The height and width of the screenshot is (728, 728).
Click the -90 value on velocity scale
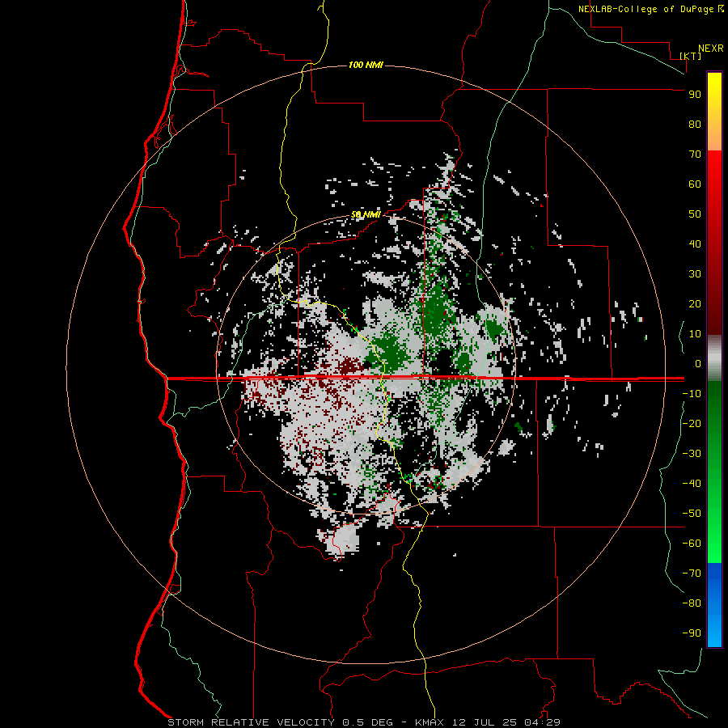692,633
